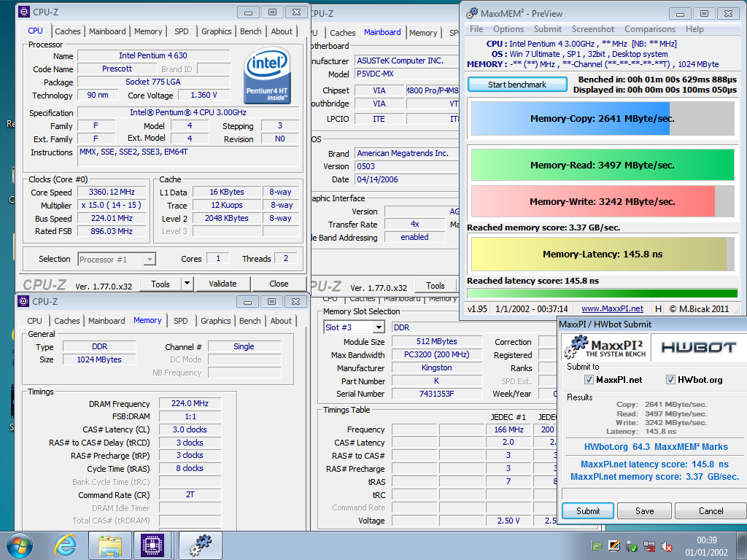Viewport: 747px width, 560px height.
Task: Click the safely remove hardware tray icon
Action: point(632,547)
